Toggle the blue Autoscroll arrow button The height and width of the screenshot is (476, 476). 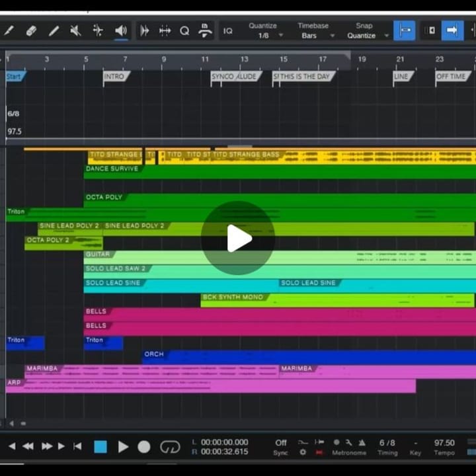(452, 30)
